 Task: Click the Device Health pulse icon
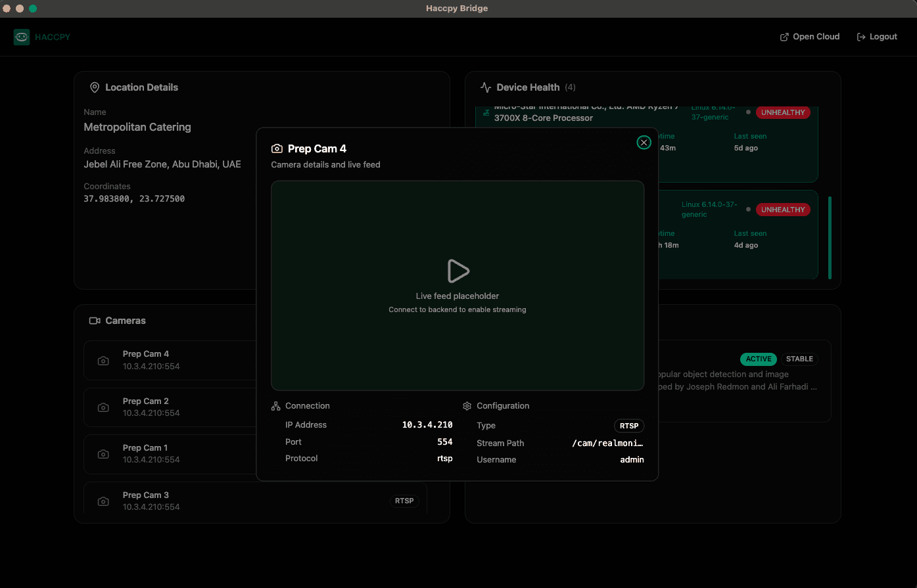486,87
